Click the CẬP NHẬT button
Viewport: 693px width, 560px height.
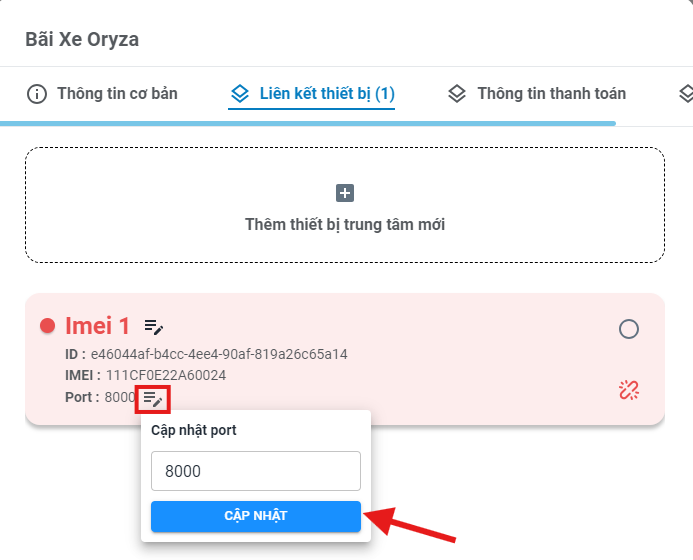[x=256, y=516]
